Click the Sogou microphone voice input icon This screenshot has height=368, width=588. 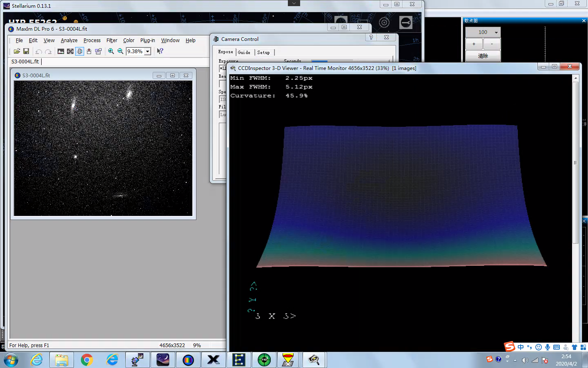(x=548, y=347)
